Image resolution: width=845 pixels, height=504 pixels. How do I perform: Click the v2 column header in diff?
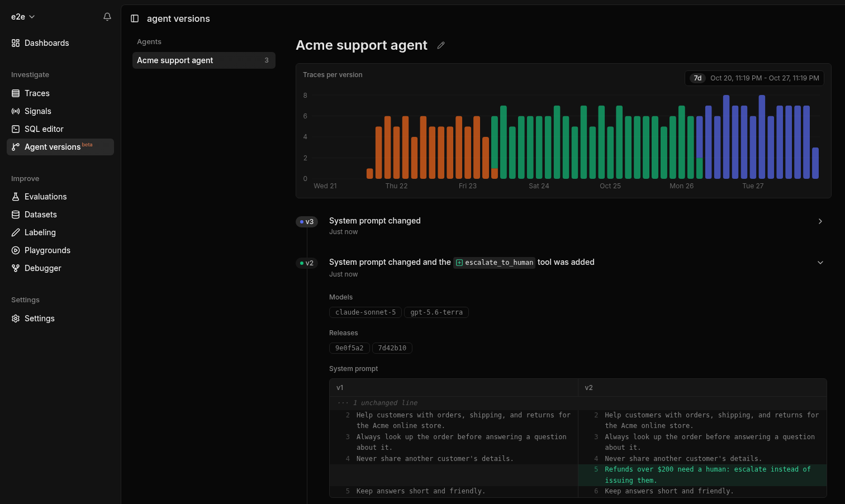click(702, 388)
